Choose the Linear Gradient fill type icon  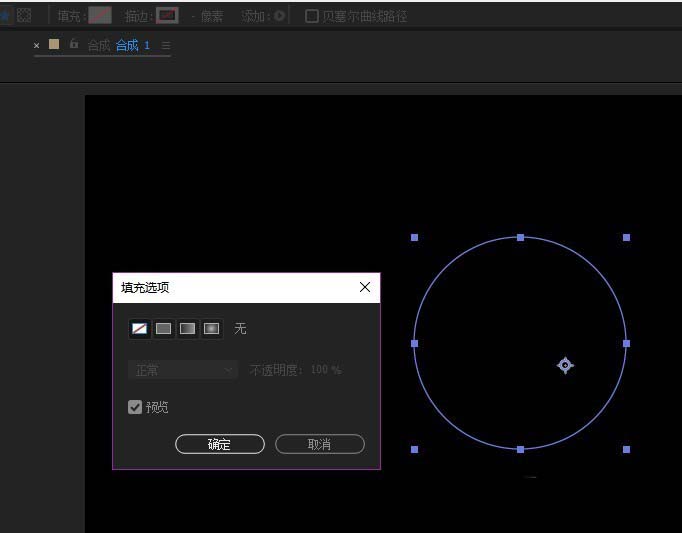click(x=187, y=328)
